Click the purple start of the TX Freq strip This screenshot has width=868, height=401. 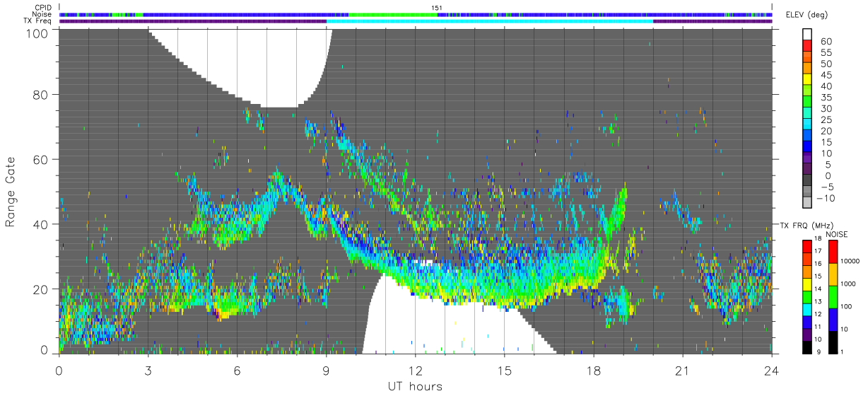click(x=192, y=21)
